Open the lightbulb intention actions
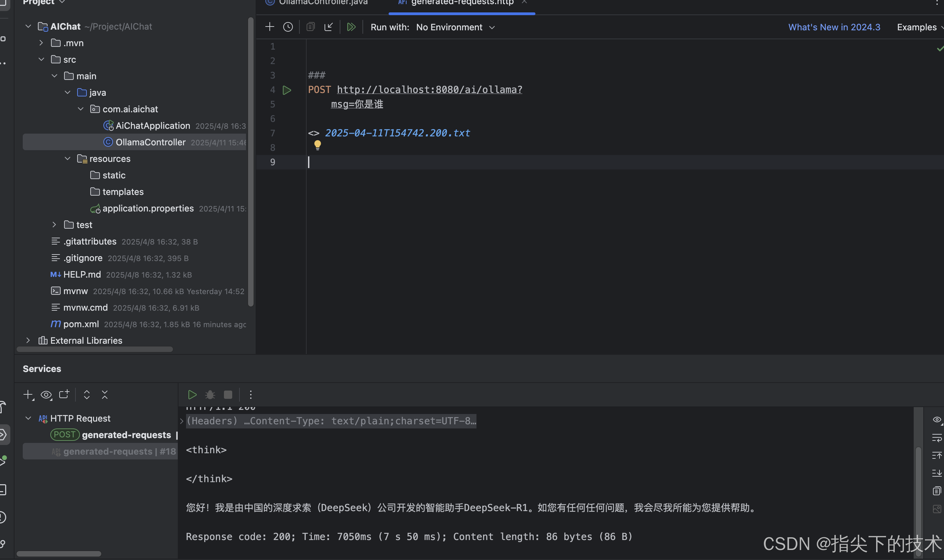944x560 pixels. (317, 145)
